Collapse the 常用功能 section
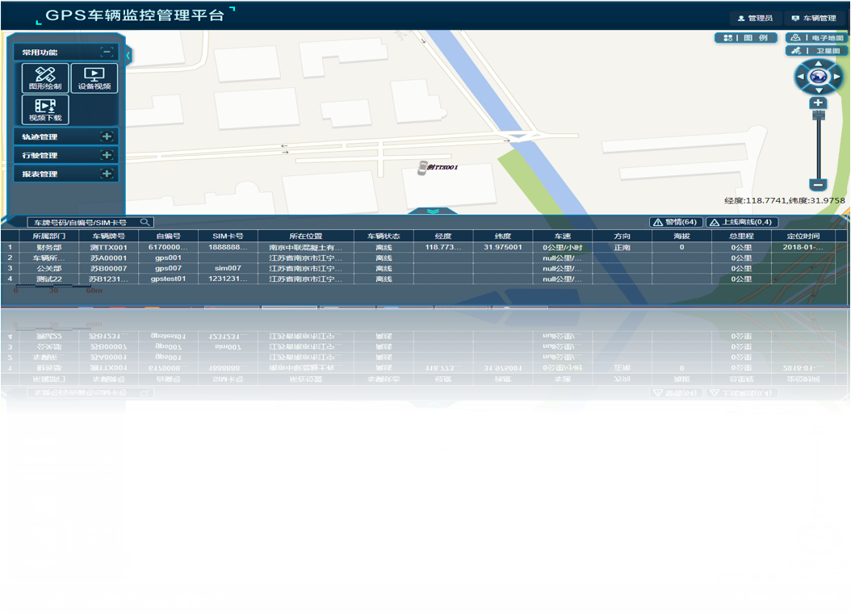This screenshot has width=851, height=616. 107,52
